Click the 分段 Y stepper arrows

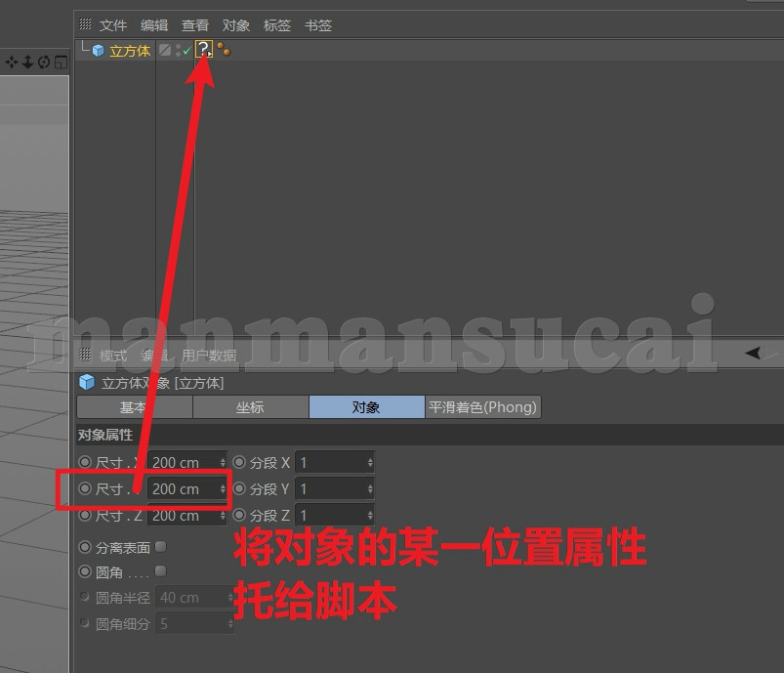click(x=370, y=488)
